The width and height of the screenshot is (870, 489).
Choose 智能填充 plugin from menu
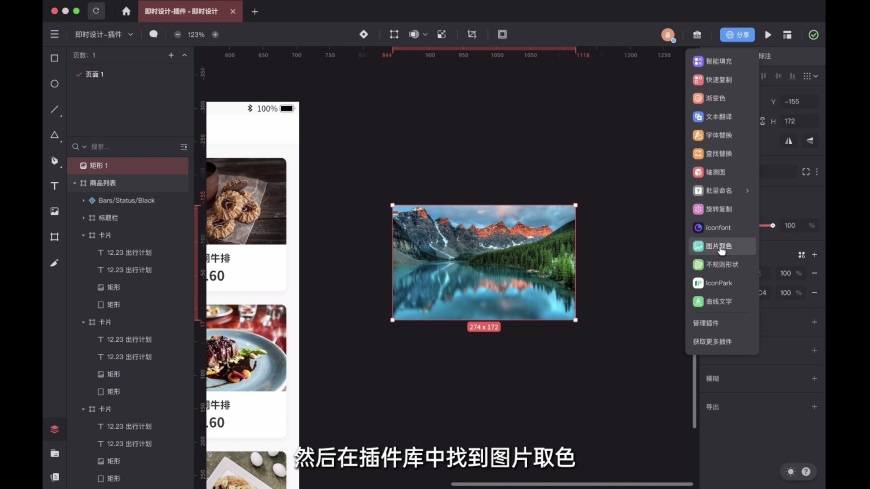[721, 61]
